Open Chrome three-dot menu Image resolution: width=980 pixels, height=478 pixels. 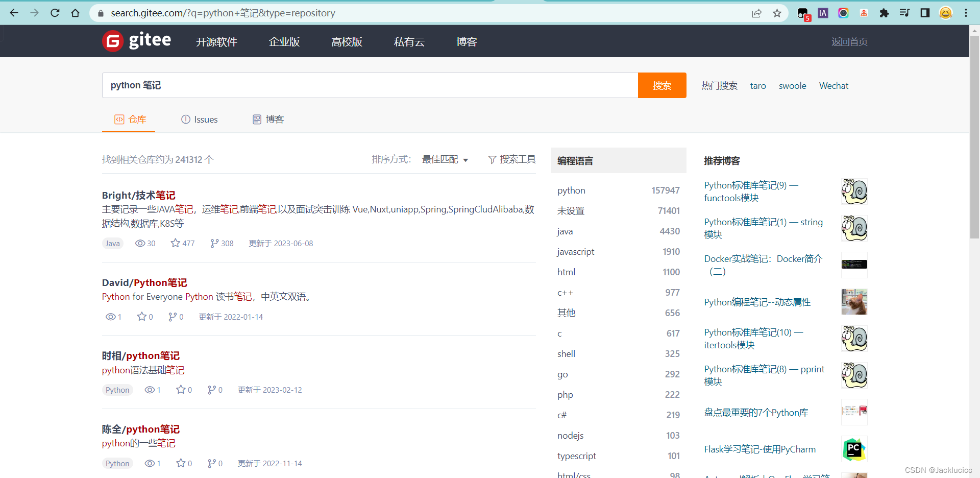point(966,13)
